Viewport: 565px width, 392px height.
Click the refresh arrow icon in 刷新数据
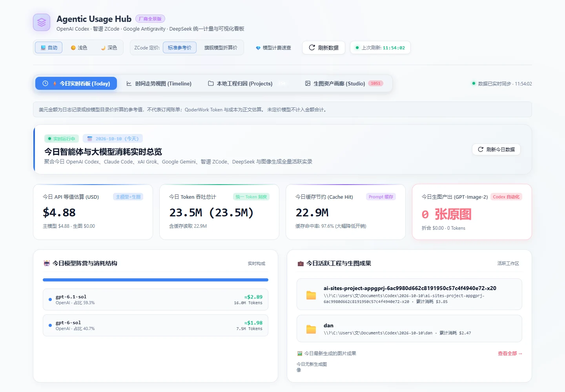tap(312, 47)
